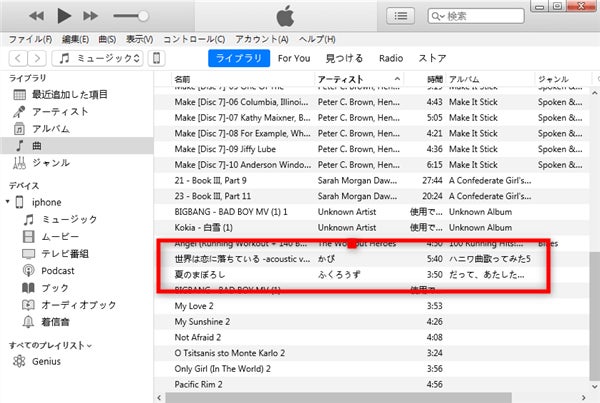Open the コントロール(C) menu
The width and height of the screenshot is (600, 403).
pyautogui.click(x=194, y=39)
